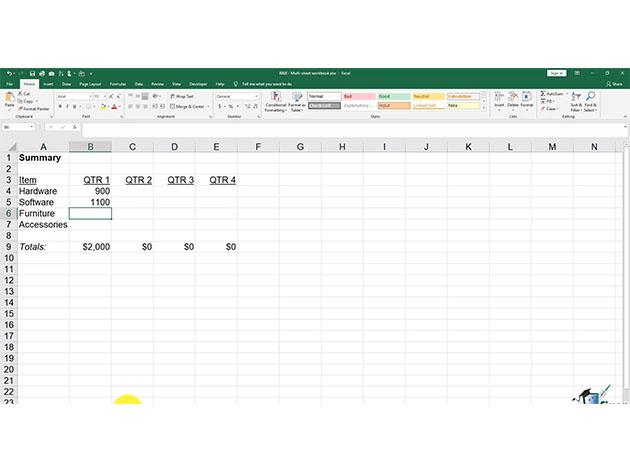Toggle Wrap Text for the cell
The width and height of the screenshot is (630, 473).
click(182, 96)
